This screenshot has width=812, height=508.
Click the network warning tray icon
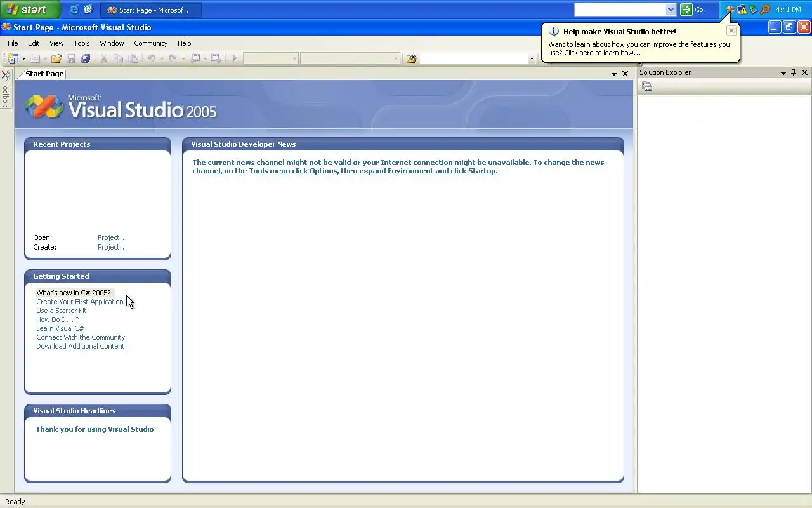pos(742,10)
